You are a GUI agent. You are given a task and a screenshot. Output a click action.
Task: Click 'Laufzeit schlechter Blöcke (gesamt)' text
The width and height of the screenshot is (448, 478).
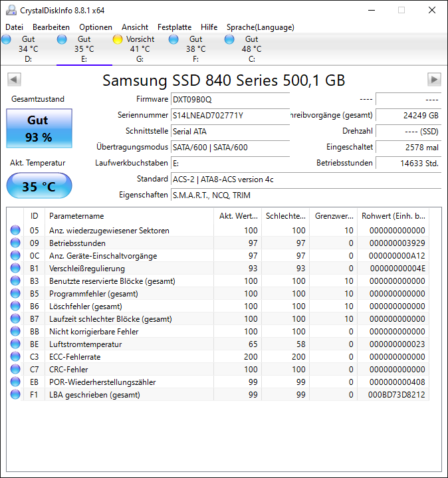click(x=110, y=319)
